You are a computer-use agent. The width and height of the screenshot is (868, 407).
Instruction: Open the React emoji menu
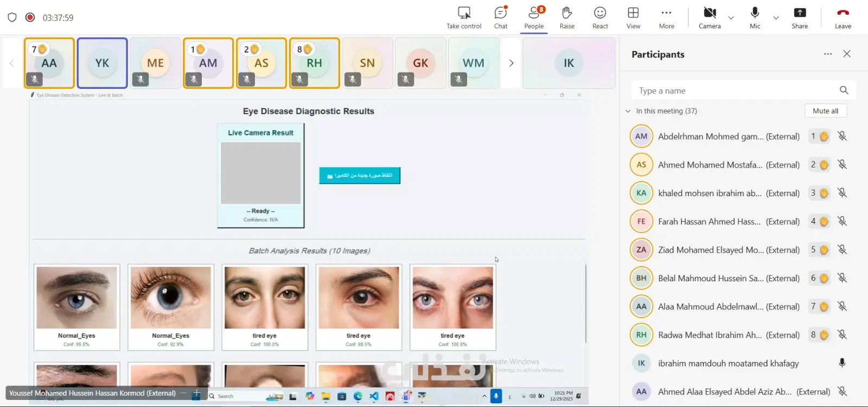coord(600,18)
